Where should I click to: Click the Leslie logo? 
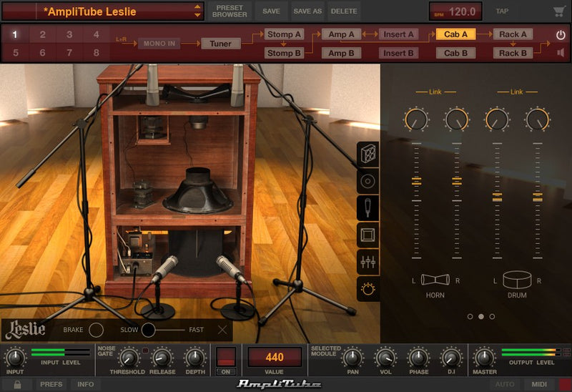(x=26, y=329)
